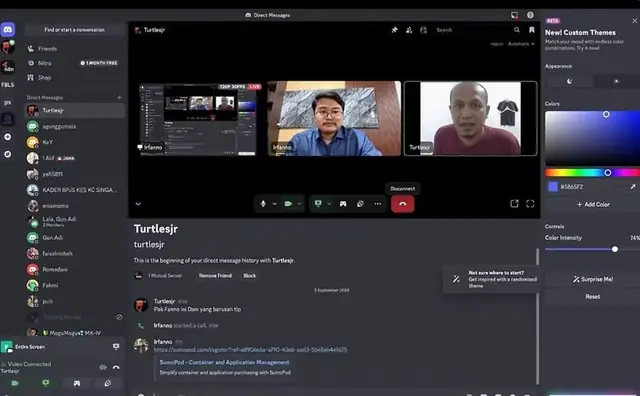Viewport: 640px width, 396px height.
Task: Click the Block button
Action: point(249,276)
